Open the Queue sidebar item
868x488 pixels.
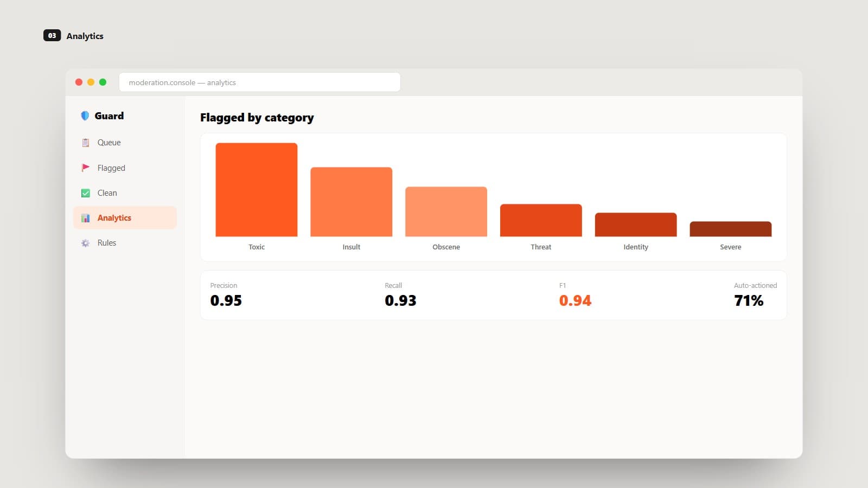coord(125,143)
